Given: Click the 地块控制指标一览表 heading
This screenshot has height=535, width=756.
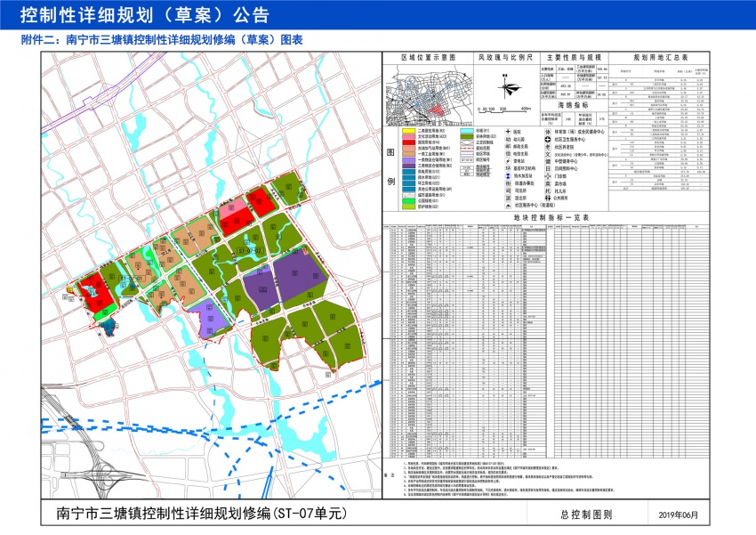Looking at the screenshot, I should coord(551,217).
